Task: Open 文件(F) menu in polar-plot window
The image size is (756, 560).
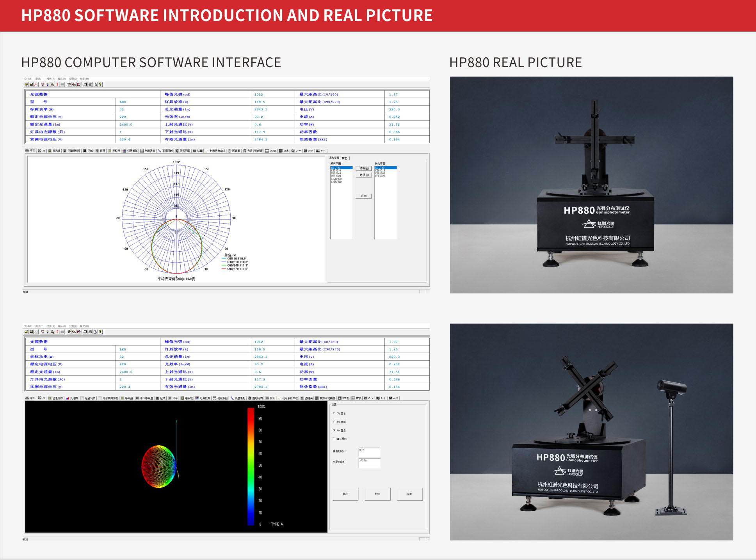Action: coord(28,79)
